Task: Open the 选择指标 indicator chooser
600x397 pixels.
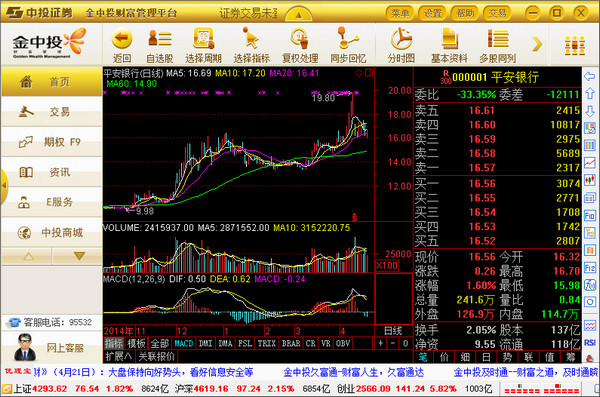Action: [x=251, y=38]
